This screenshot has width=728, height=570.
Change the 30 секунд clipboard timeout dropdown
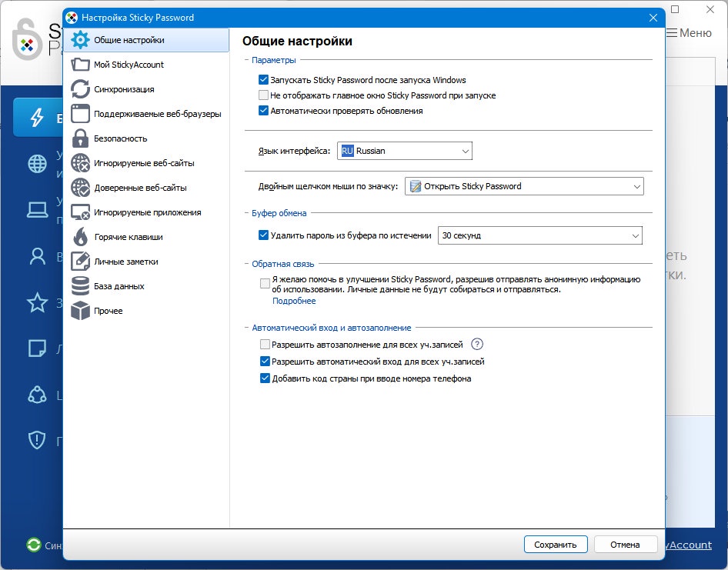[540, 235]
